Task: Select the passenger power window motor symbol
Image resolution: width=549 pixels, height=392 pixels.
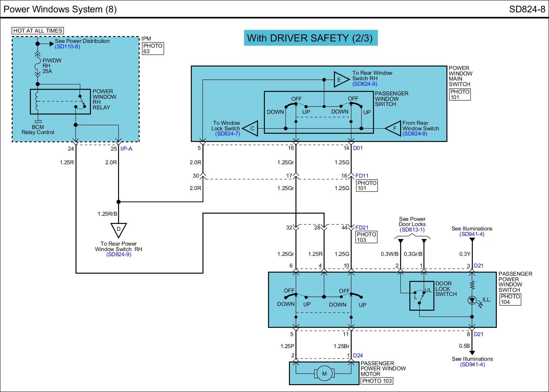Action: click(324, 373)
